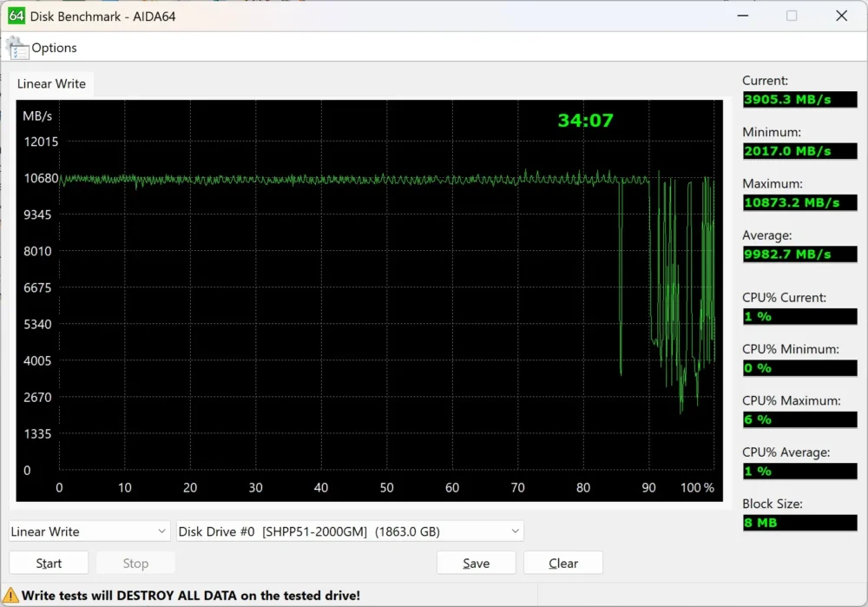
Task: Click the Block Size 8 MB field
Action: point(799,523)
